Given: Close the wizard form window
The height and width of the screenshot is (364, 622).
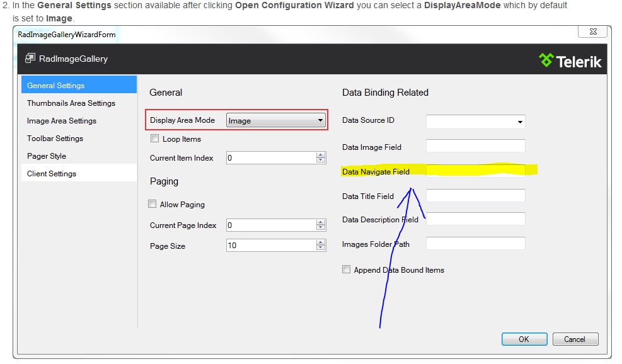Looking at the screenshot, I should [x=594, y=32].
